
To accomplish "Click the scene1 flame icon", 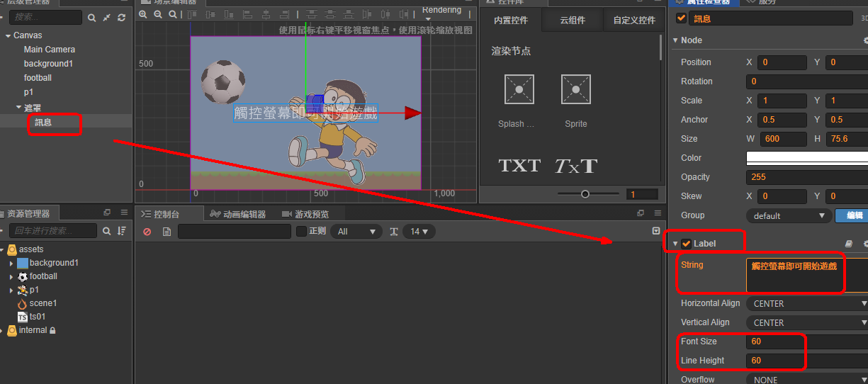I will (22, 303).
